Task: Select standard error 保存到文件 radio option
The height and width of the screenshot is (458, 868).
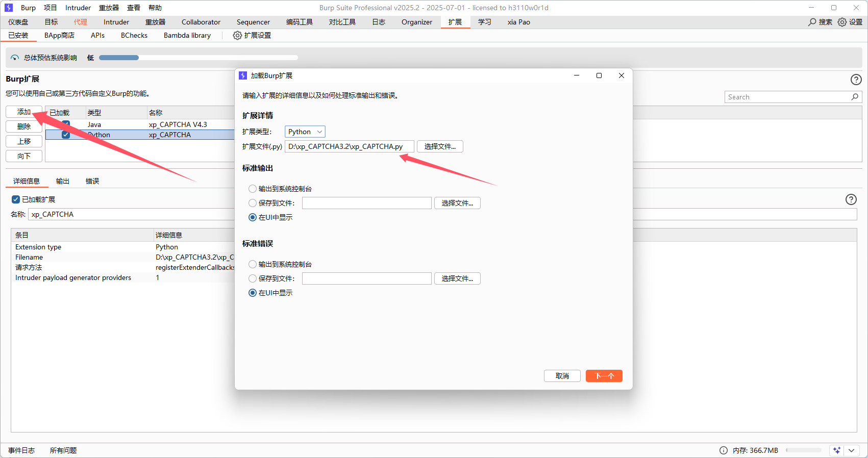Action: 253,278
